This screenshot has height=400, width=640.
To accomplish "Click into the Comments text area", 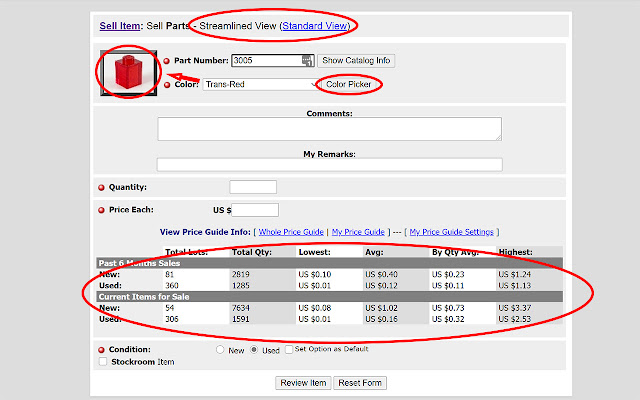I will 329,129.
